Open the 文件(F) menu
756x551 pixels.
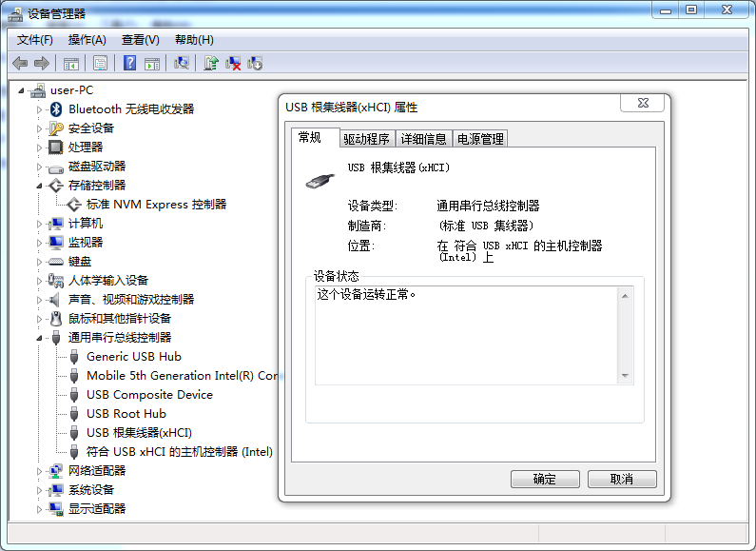[35, 40]
